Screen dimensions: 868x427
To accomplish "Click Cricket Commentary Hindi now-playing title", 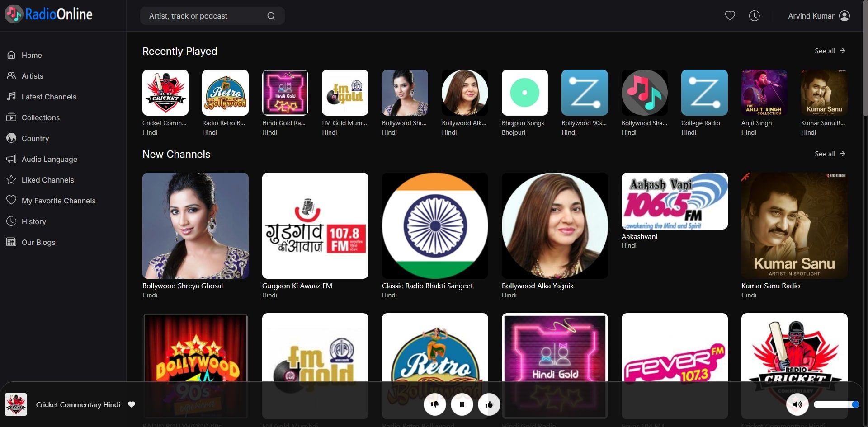I will click(x=78, y=404).
